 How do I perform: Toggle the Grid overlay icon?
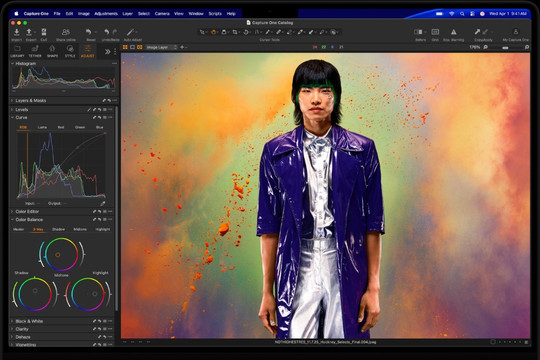(x=435, y=32)
